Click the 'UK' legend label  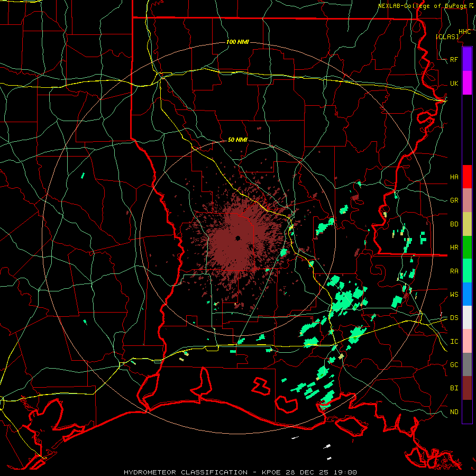click(x=454, y=83)
